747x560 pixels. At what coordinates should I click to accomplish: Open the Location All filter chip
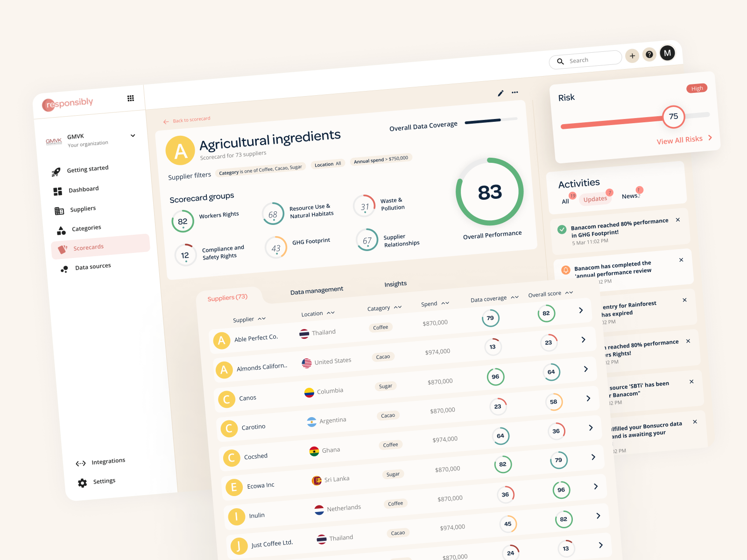(328, 164)
